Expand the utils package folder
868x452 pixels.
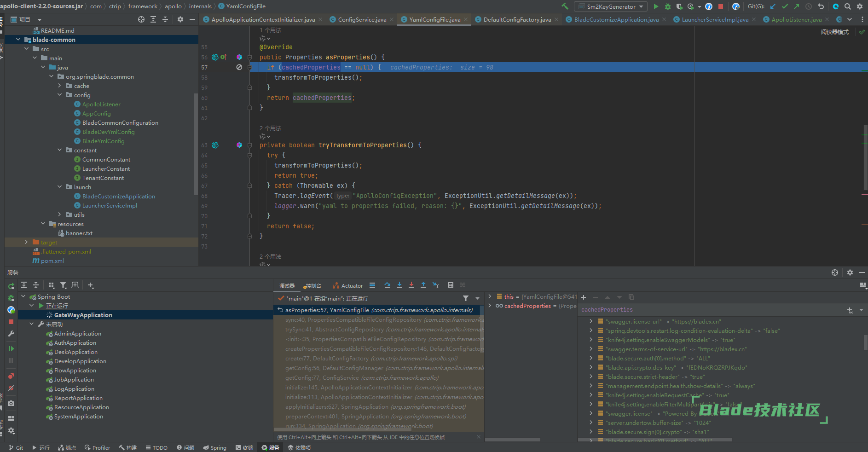tap(59, 214)
